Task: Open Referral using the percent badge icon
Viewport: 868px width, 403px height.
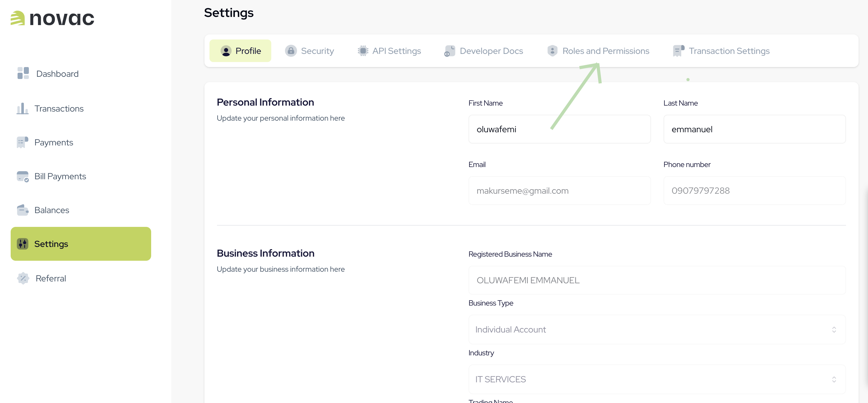Action: [x=22, y=278]
